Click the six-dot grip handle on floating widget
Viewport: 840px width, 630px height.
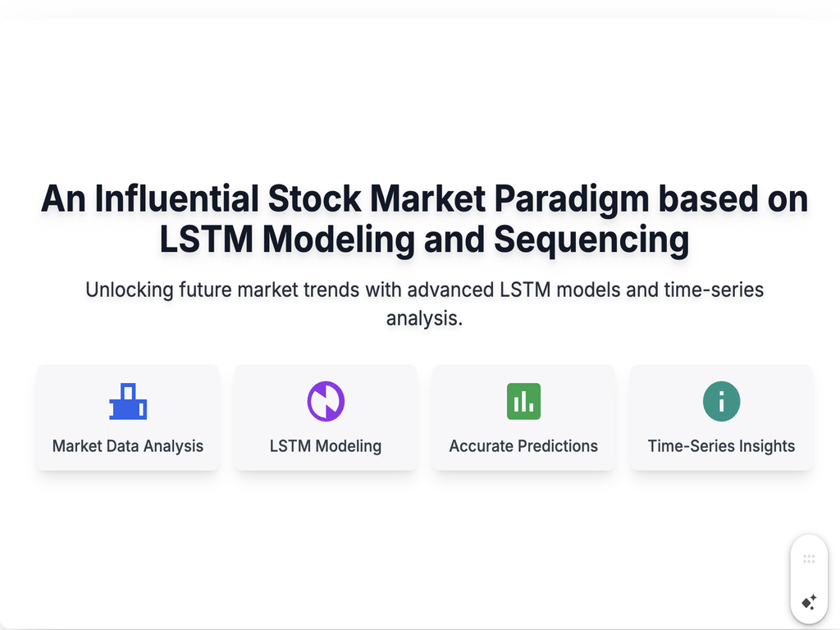click(809, 559)
